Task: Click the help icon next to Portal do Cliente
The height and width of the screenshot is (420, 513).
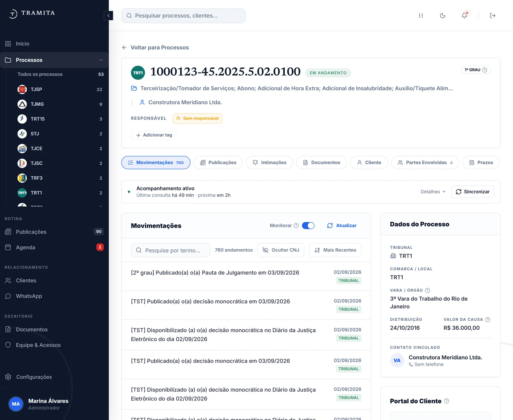Action: (447, 401)
